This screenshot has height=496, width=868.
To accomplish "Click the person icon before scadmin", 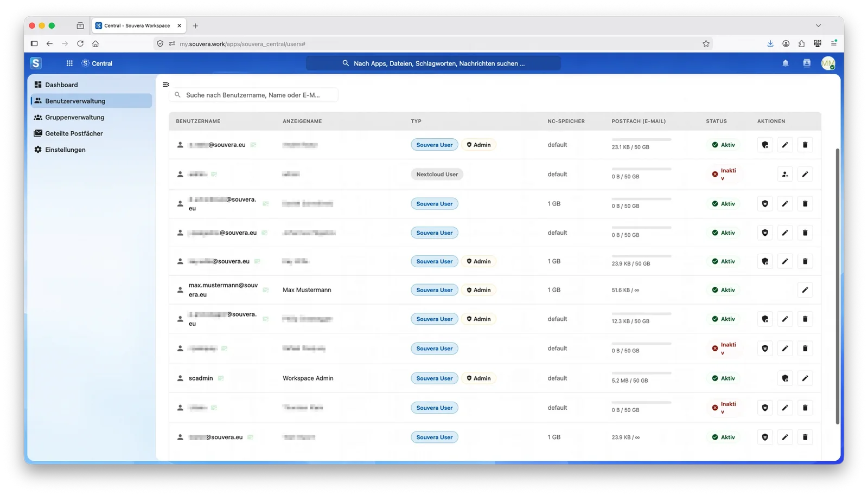I will [180, 378].
